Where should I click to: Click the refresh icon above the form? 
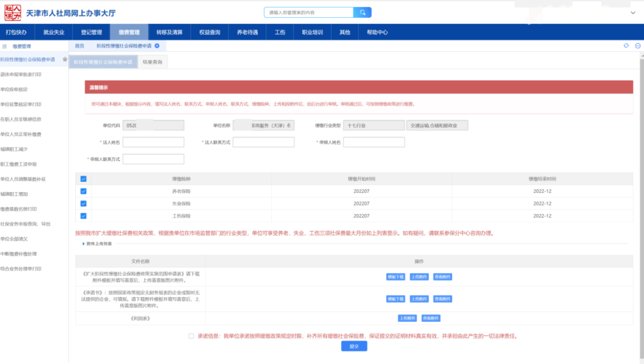pos(626,46)
